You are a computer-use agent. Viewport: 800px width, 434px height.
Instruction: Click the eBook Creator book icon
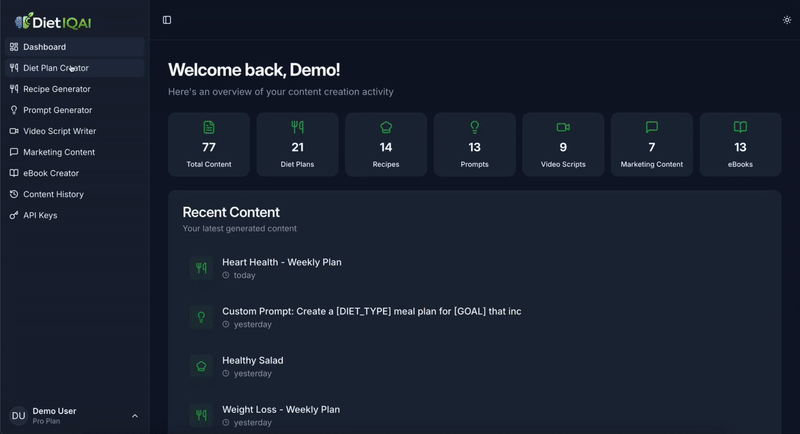(x=14, y=173)
